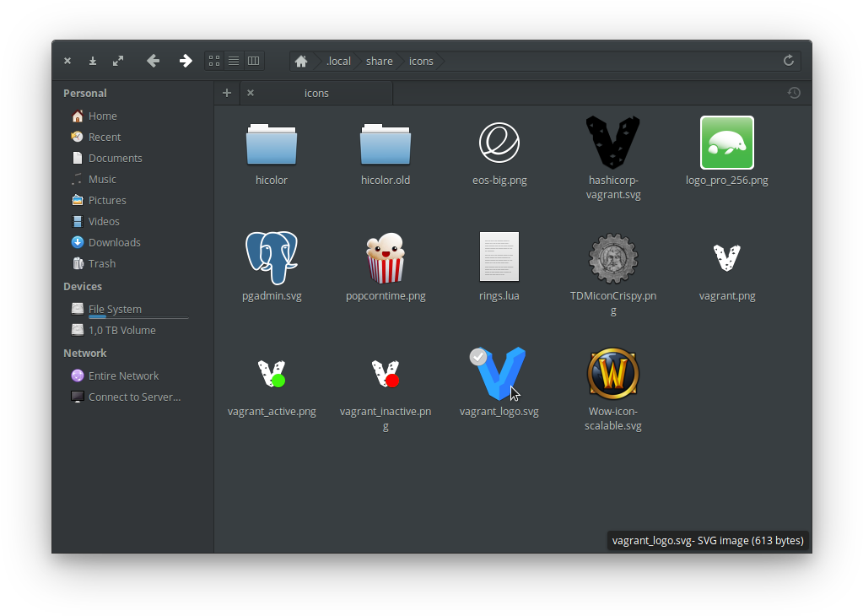Navigate to share in the breadcrumb
863x616 pixels.
(380, 61)
